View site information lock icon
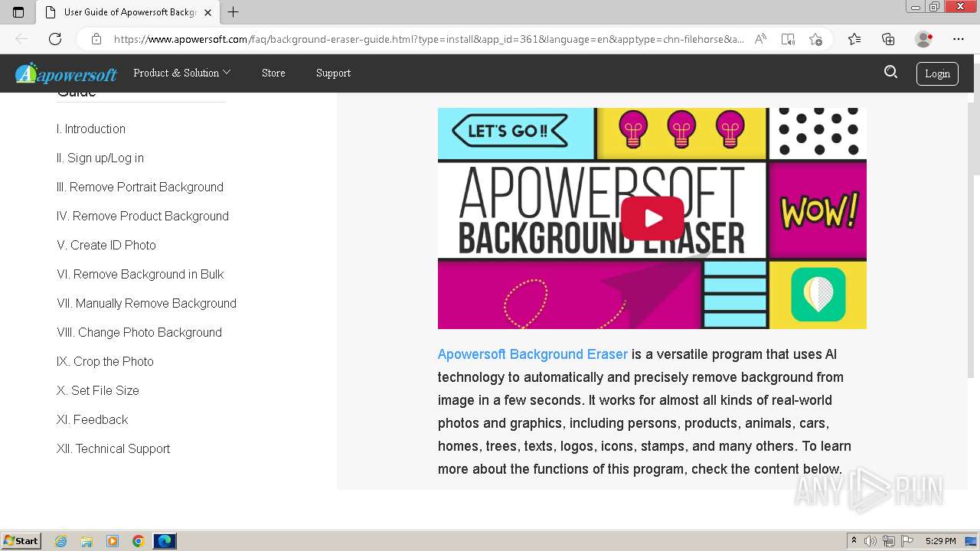 tap(96, 39)
